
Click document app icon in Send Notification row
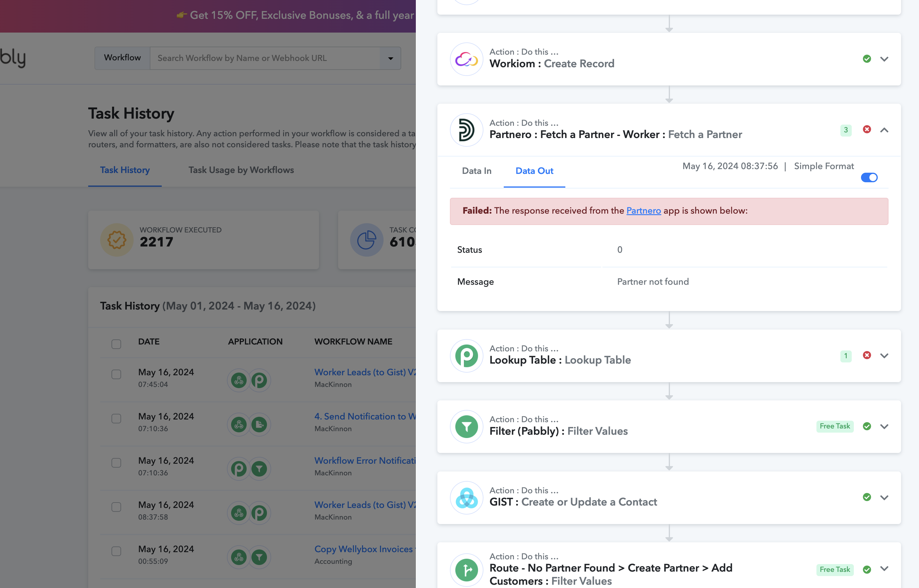[259, 425]
